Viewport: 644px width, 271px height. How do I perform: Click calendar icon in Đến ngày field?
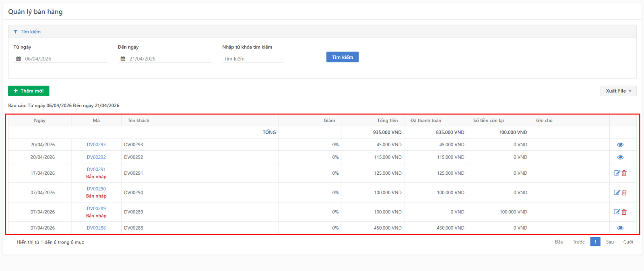coord(123,59)
